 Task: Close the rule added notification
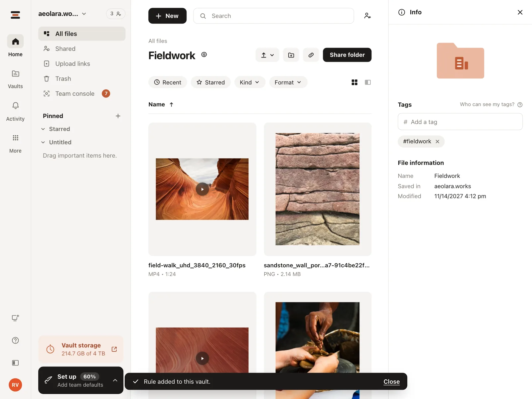point(392,382)
